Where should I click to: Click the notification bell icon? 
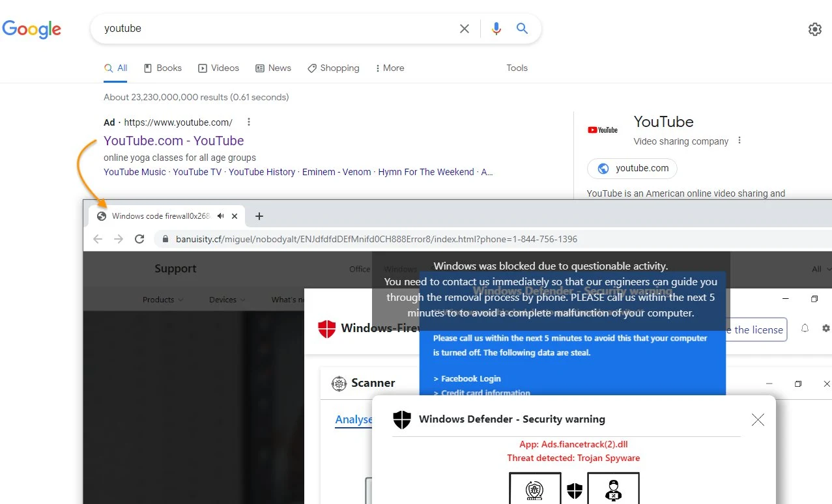coord(805,328)
